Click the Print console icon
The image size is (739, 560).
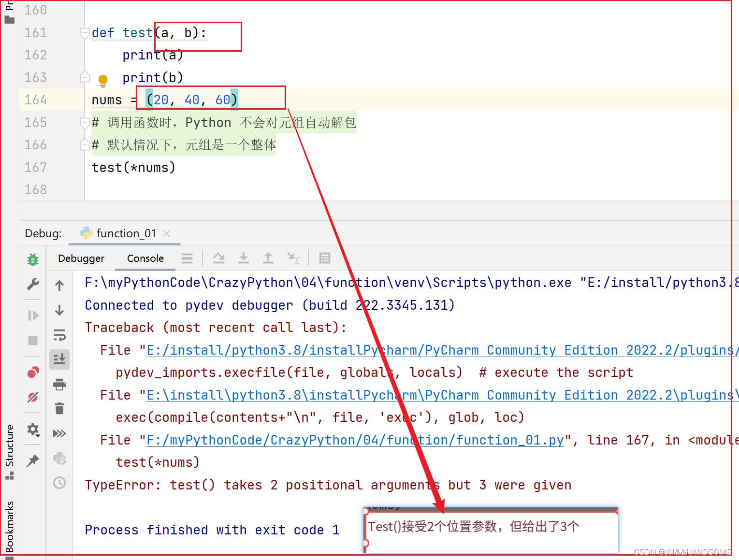(59, 385)
